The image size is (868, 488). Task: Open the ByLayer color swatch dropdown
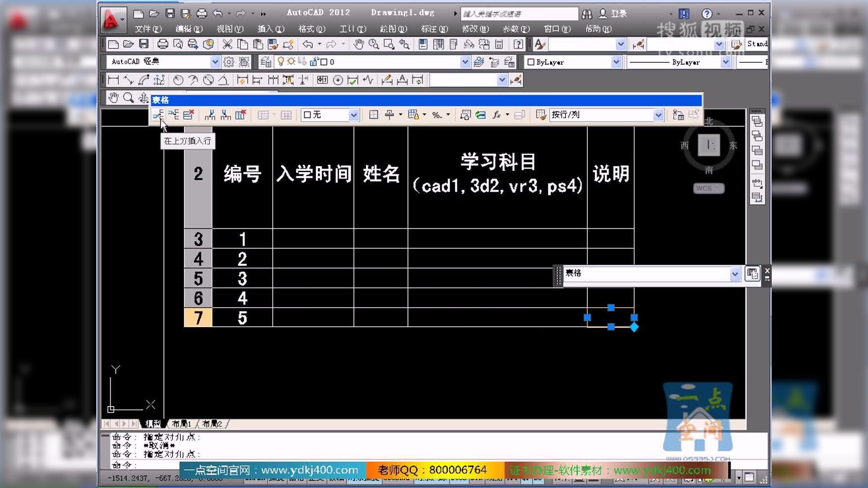[616, 61]
